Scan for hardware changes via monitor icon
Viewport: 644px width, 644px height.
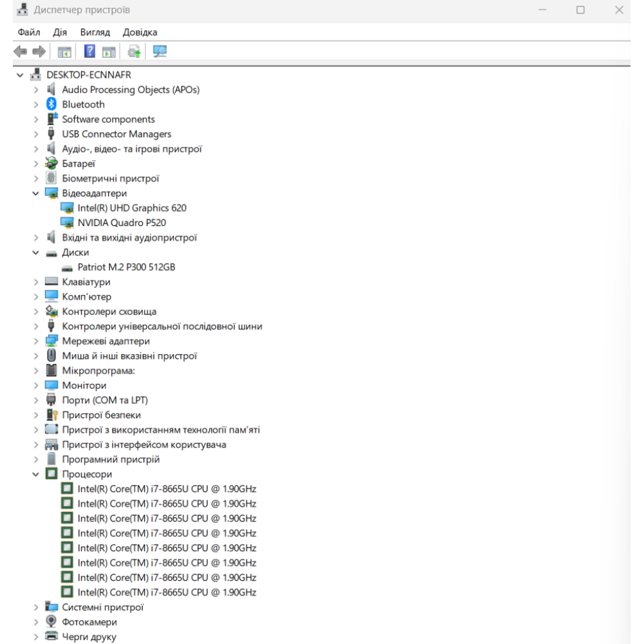(x=159, y=52)
